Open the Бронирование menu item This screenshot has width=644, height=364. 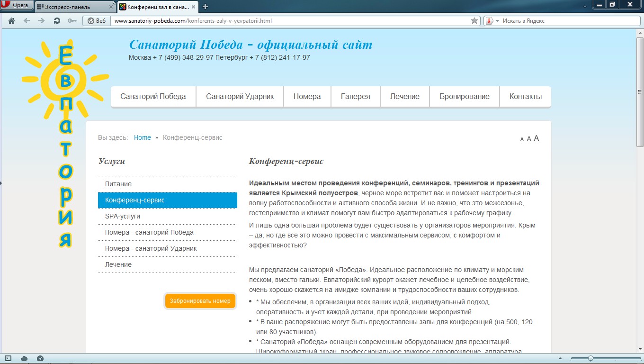coord(465,96)
